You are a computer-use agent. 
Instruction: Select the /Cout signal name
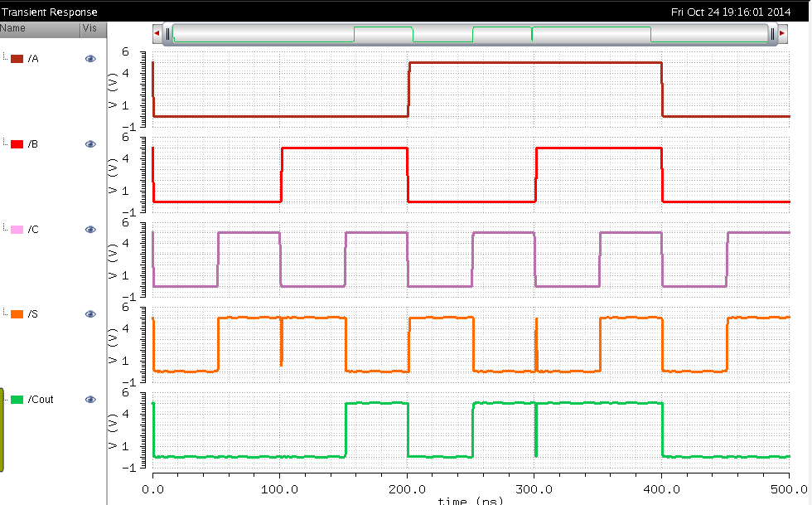(x=41, y=400)
